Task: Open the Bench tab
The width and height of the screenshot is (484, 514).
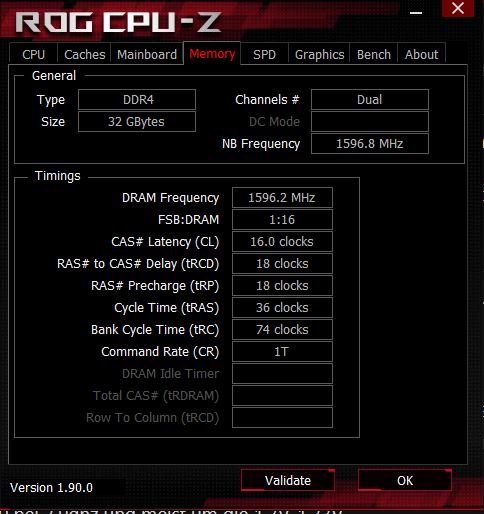Action: [374, 54]
